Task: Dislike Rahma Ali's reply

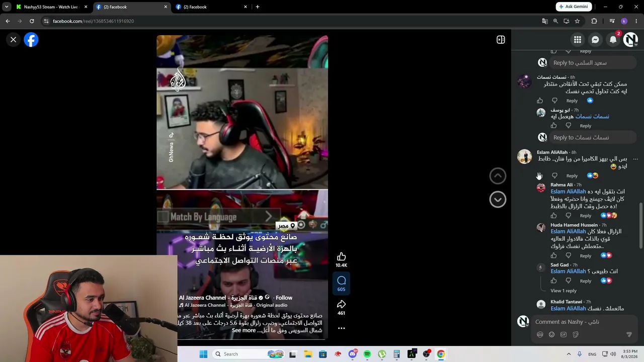Action: click(x=568, y=216)
